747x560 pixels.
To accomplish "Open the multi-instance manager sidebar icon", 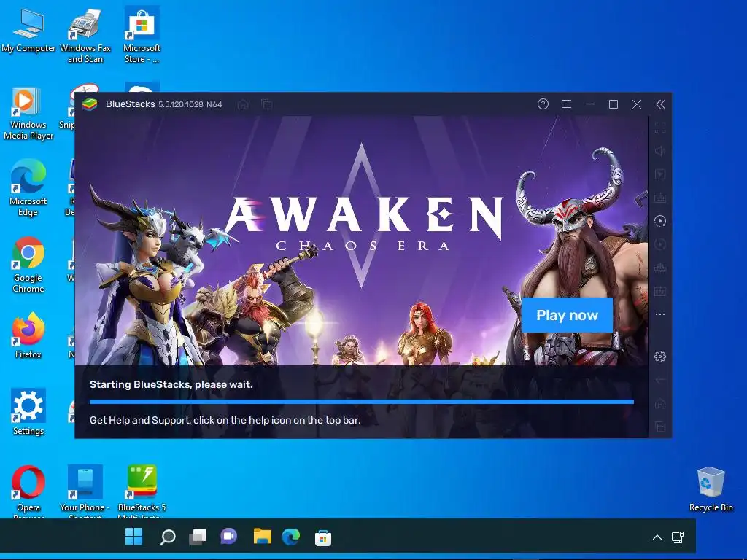I will (x=660, y=268).
